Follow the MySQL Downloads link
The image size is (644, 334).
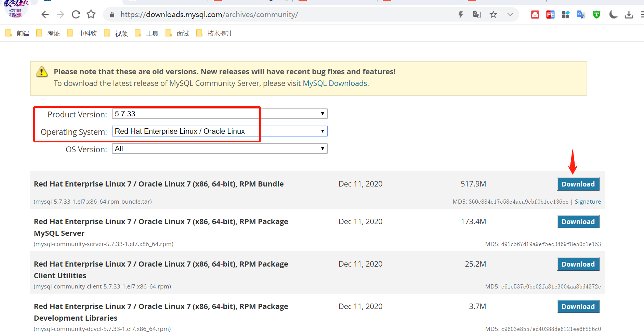335,83
